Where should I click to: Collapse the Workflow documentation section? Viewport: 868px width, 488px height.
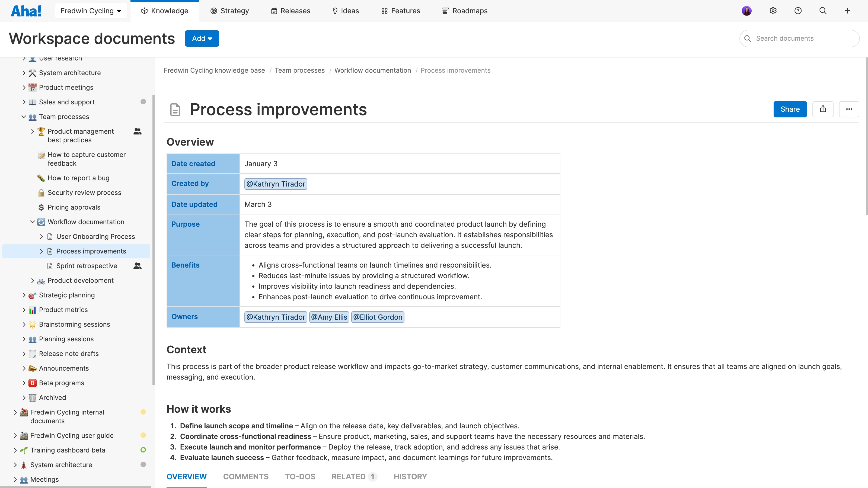pos(32,221)
